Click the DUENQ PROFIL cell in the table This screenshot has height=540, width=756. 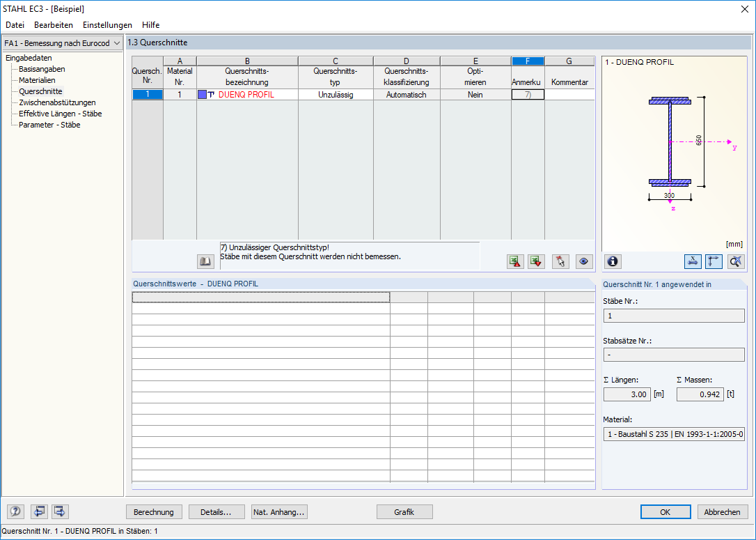pyautogui.click(x=247, y=95)
